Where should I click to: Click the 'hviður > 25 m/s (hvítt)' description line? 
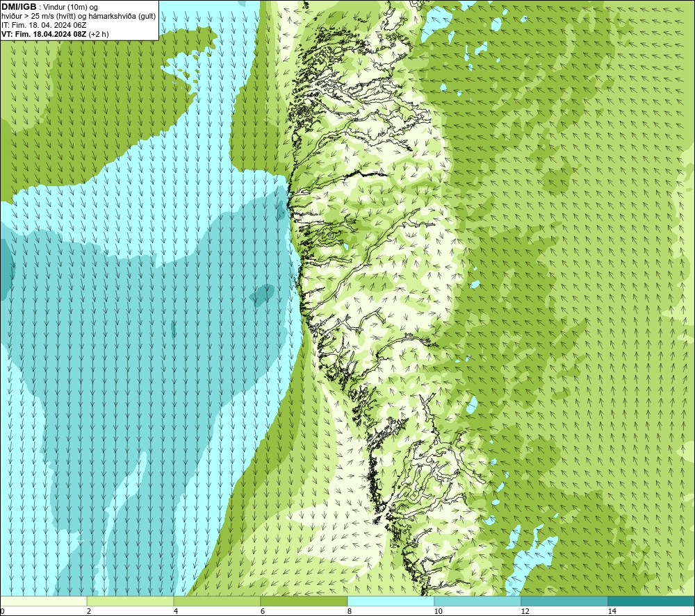(x=79, y=17)
